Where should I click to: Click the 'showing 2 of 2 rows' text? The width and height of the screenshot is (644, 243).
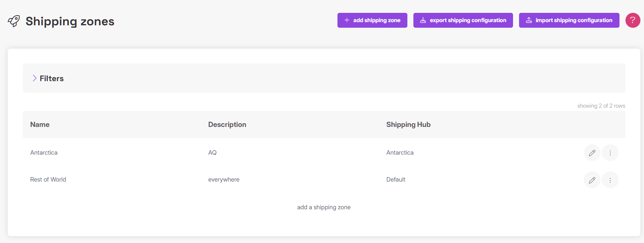coord(601,106)
